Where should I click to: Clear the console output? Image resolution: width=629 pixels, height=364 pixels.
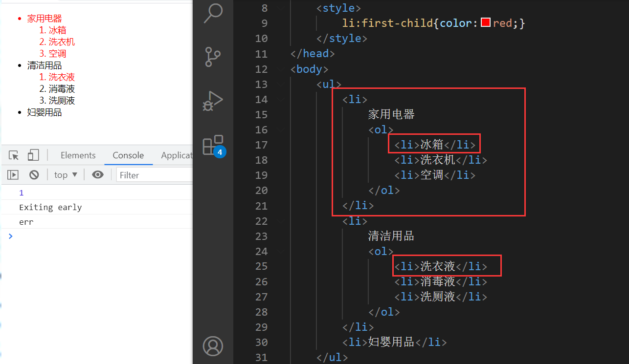point(34,174)
